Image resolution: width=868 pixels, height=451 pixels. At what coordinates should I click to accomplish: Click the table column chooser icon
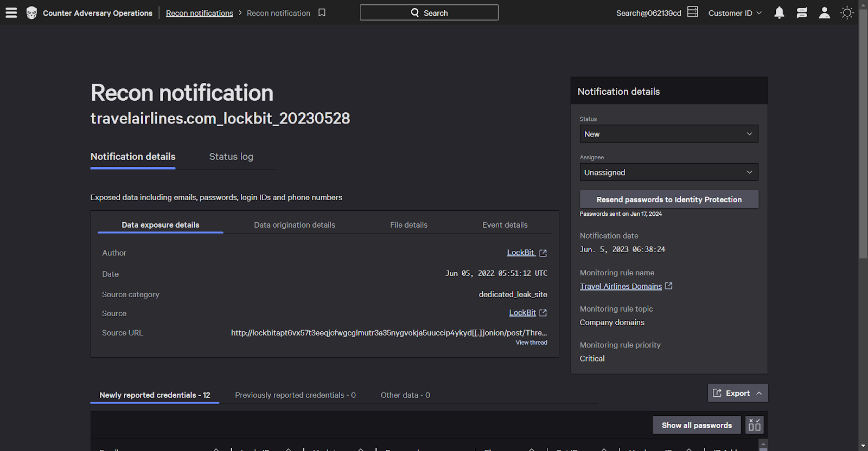[x=755, y=425]
